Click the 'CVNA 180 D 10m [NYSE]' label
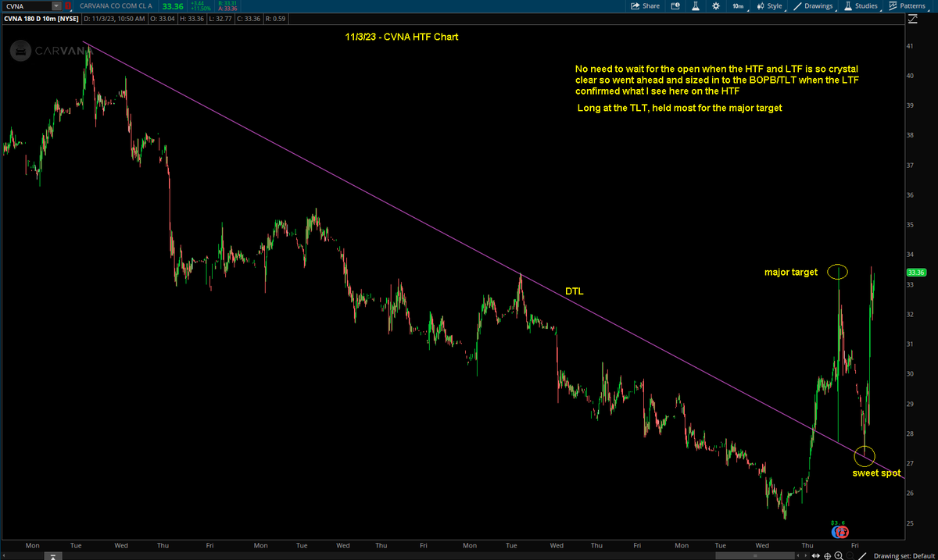 pyautogui.click(x=41, y=19)
